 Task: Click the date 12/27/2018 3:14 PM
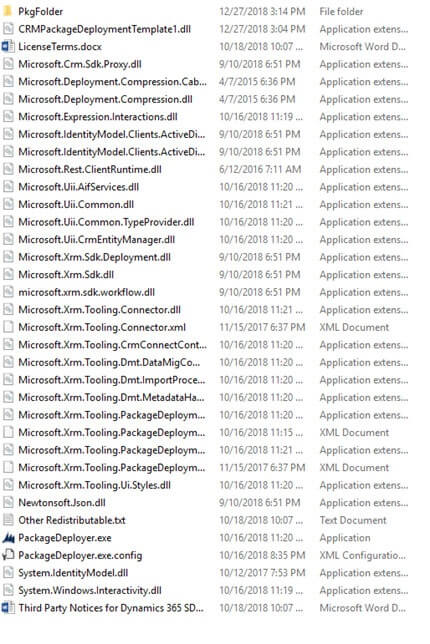262,12
